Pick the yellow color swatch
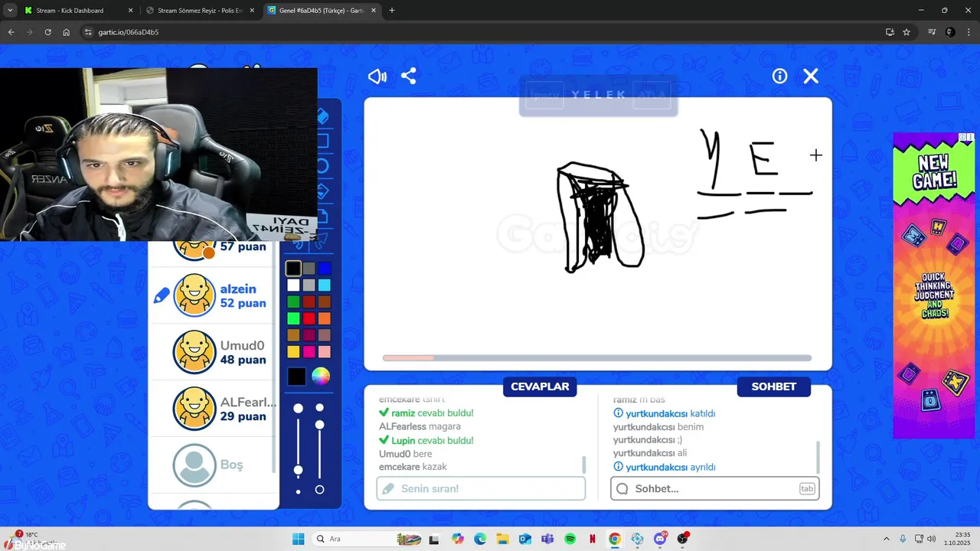The width and height of the screenshot is (980, 551). click(293, 352)
